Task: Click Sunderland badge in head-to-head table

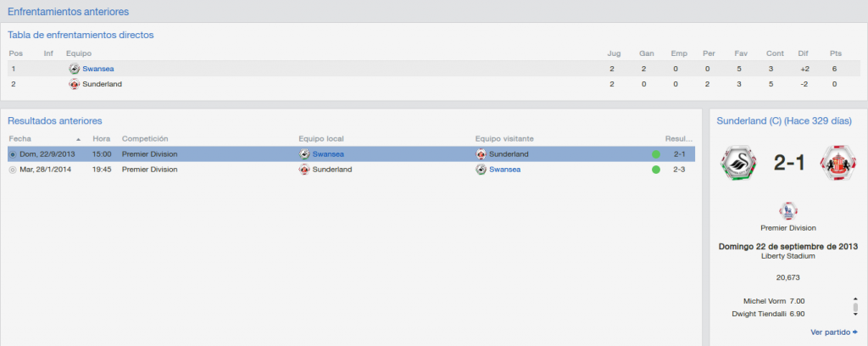Action: (x=75, y=84)
